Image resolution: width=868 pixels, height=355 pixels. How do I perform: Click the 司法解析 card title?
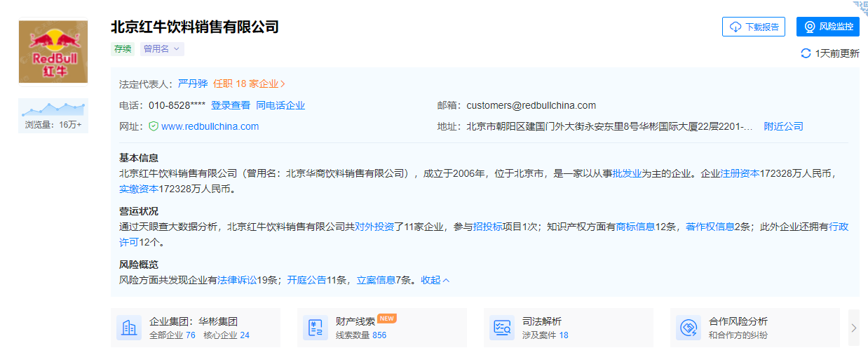542,321
